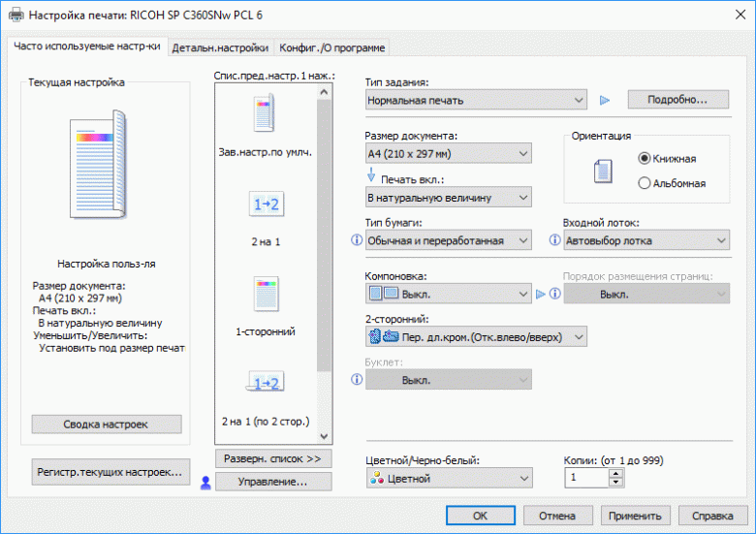This screenshot has width=756, height=534.
Task: Click the '2 на 1 (по 2 стор.)' label
Action: pyautogui.click(x=266, y=422)
